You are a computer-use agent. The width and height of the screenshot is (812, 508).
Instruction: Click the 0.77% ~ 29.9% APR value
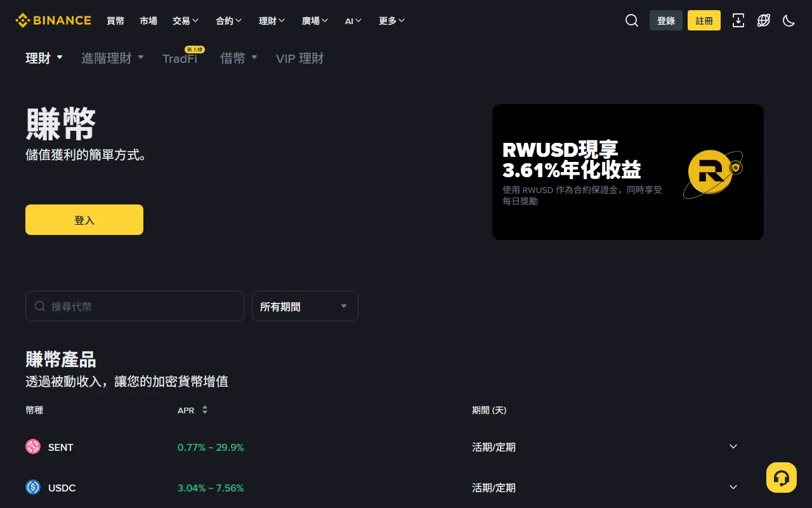[x=211, y=447]
